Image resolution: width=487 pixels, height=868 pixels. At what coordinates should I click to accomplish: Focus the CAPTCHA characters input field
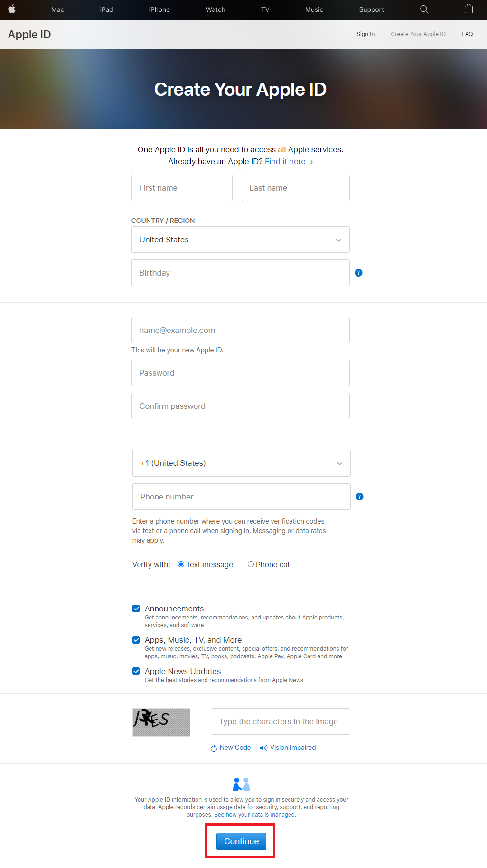coord(281,721)
